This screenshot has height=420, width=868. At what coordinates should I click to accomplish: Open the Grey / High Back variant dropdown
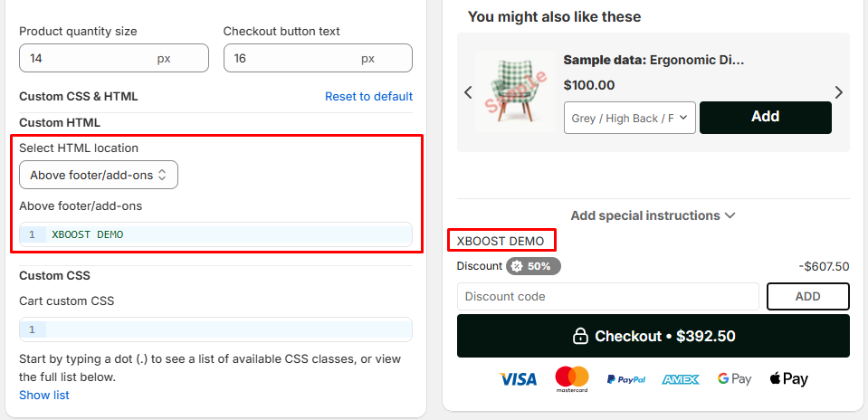pos(629,118)
